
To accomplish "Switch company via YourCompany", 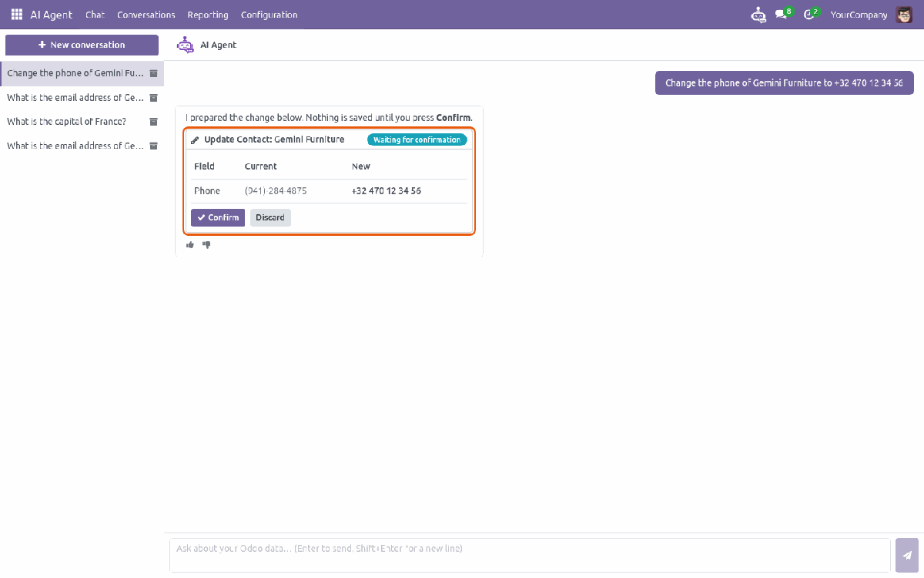I will tap(859, 15).
